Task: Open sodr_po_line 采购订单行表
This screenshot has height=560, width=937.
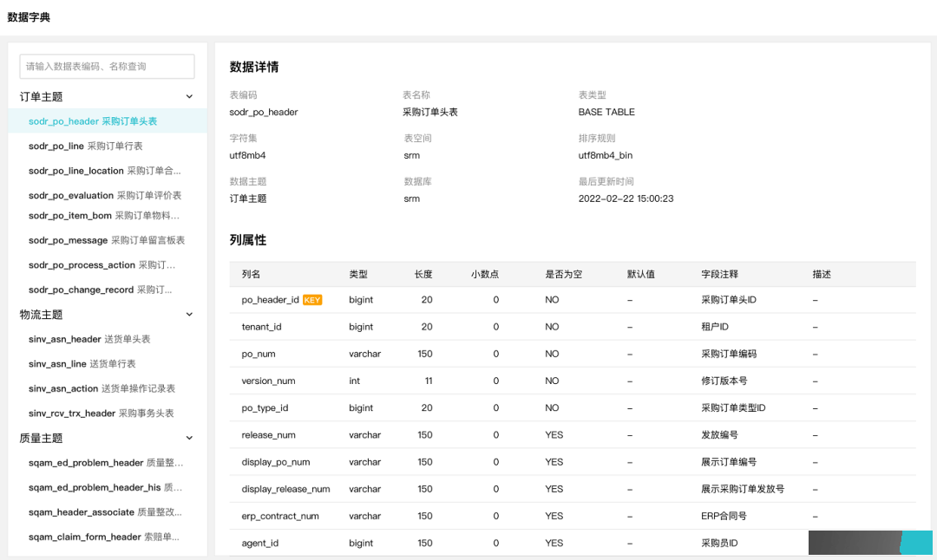Action: 85,147
